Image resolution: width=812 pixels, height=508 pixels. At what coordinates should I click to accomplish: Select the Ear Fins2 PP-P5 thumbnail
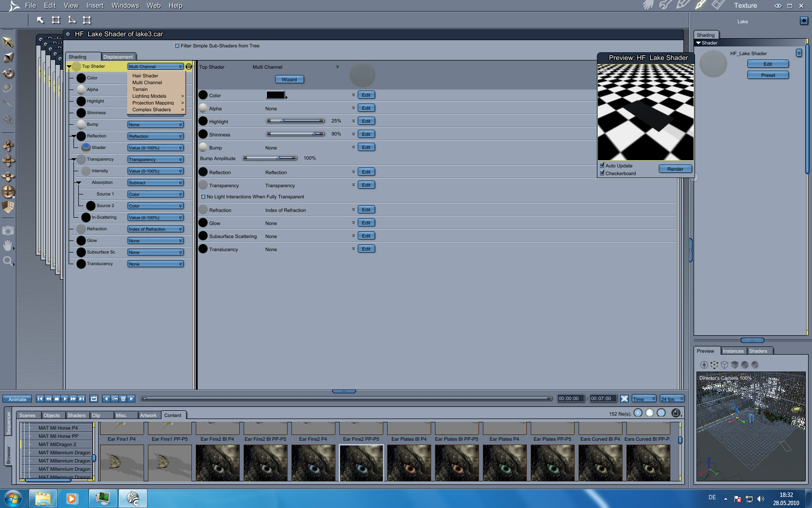(x=361, y=463)
